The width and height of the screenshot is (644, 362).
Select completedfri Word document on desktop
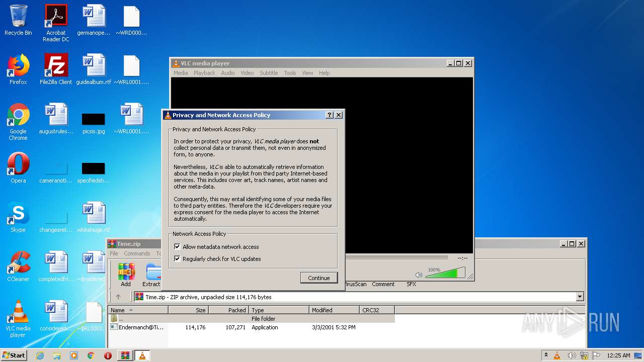coord(56,266)
